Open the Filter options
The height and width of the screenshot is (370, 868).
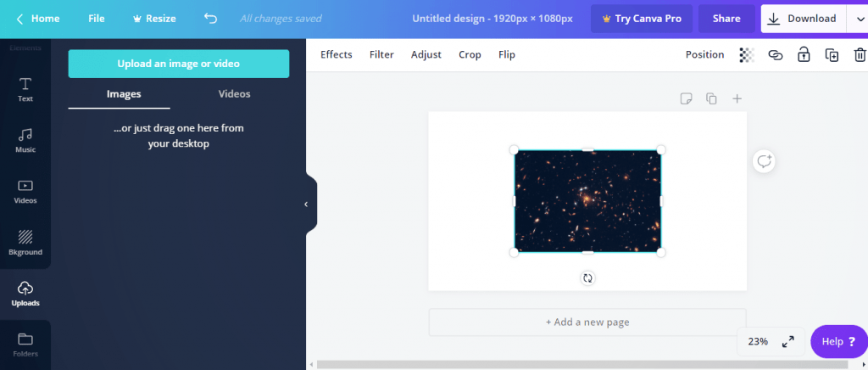(381, 54)
